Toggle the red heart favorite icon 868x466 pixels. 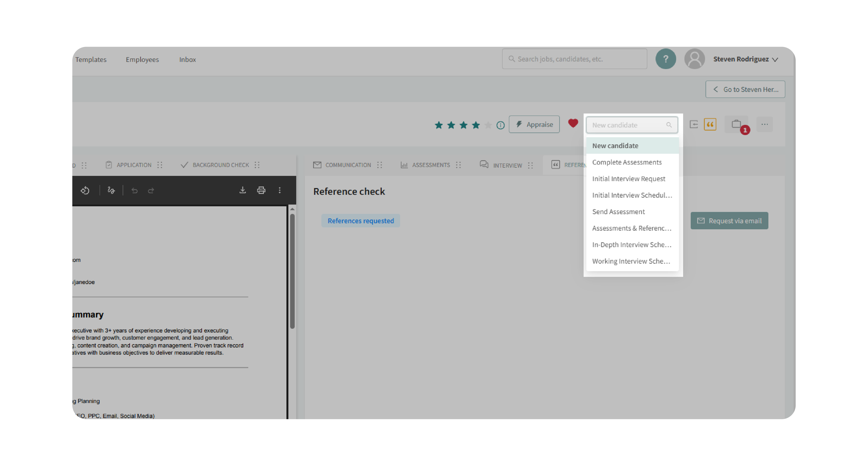pos(573,123)
